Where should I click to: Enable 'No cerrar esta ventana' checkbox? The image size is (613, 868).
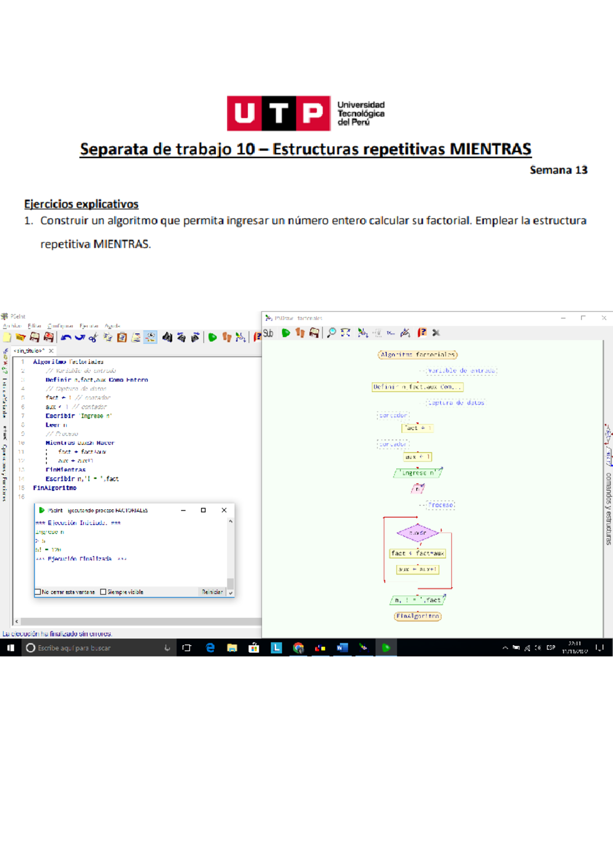(38, 592)
